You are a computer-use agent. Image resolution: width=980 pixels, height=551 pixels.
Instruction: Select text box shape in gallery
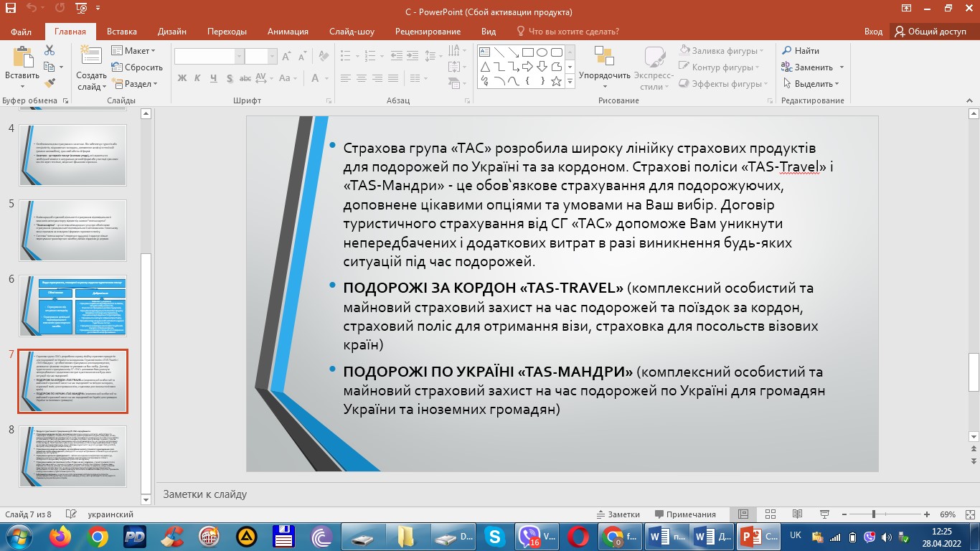(484, 52)
